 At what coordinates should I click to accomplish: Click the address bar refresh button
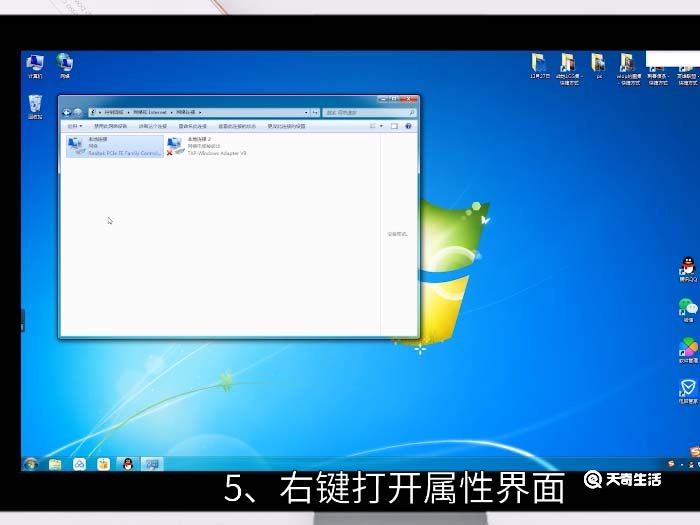pyautogui.click(x=315, y=112)
